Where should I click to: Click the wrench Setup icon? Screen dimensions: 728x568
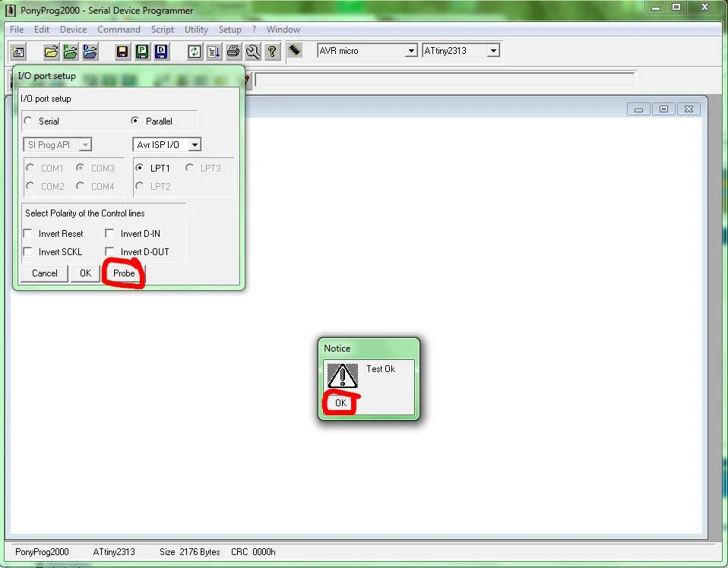click(x=253, y=51)
